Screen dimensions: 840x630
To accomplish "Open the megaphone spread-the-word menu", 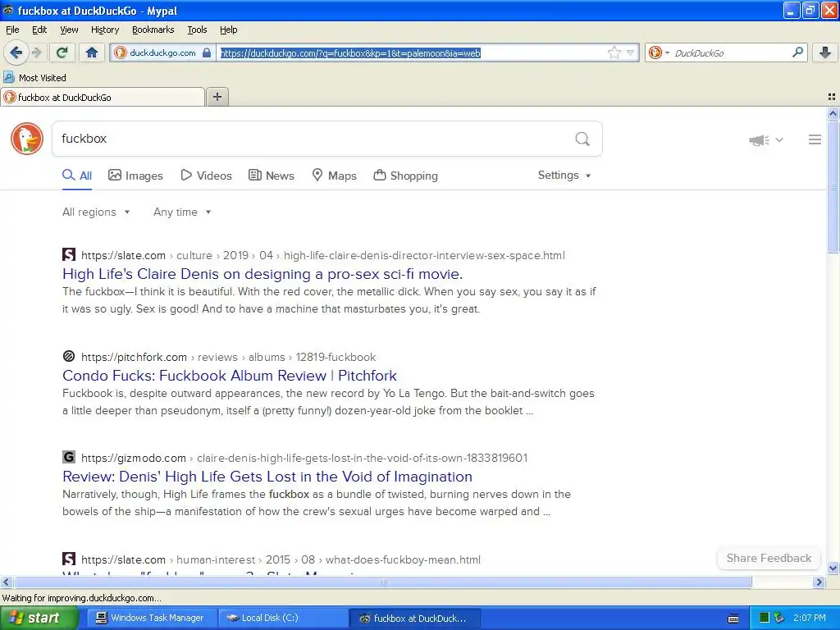I will [766, 139].
